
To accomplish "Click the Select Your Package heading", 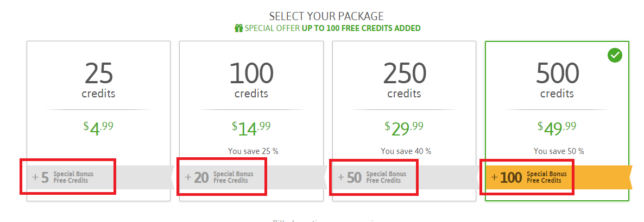I will (326, 16).
